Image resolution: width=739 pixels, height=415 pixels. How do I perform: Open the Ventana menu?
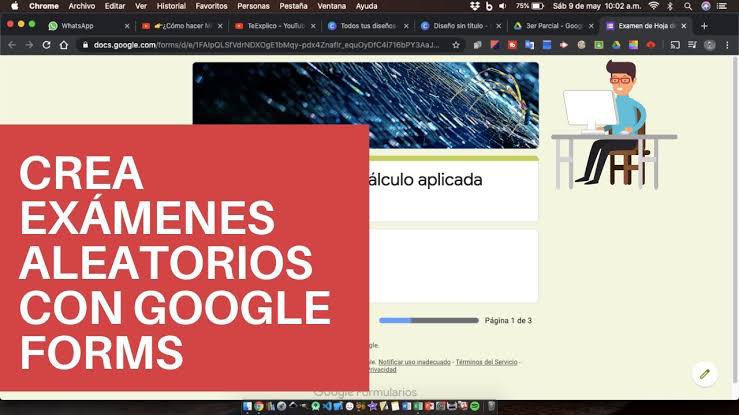tap(331, 6)
